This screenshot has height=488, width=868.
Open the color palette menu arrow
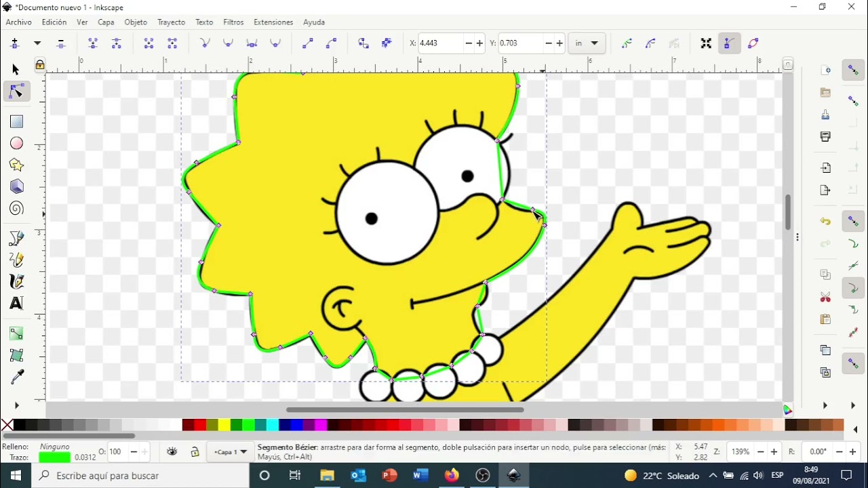point(856,429)
